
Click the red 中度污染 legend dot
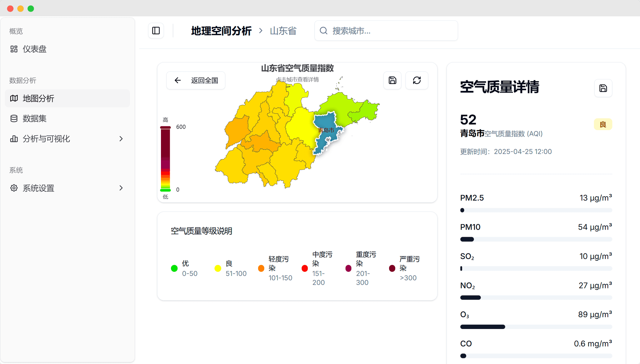click(x=305, y=268)
